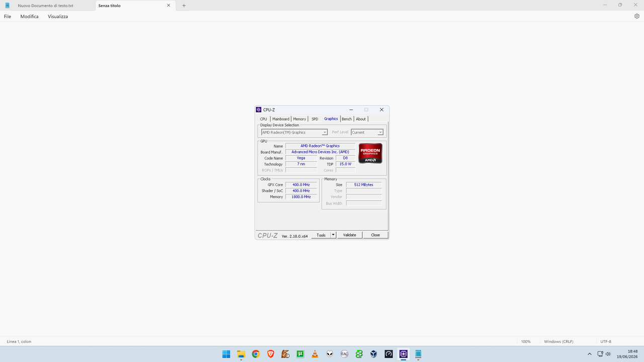Click the Tools button in CPU-Z
The image size is (644, 362).
tap(321, 235)
